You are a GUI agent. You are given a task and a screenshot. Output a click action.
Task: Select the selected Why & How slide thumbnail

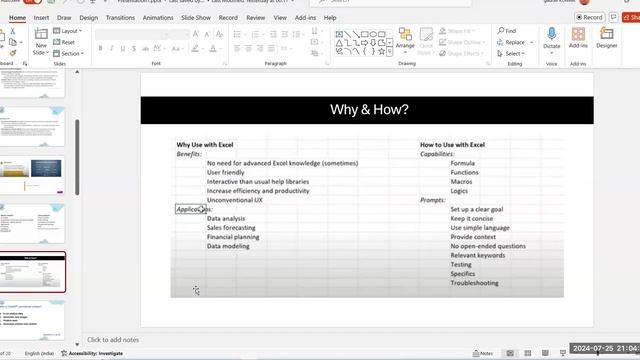click(32, 272)
